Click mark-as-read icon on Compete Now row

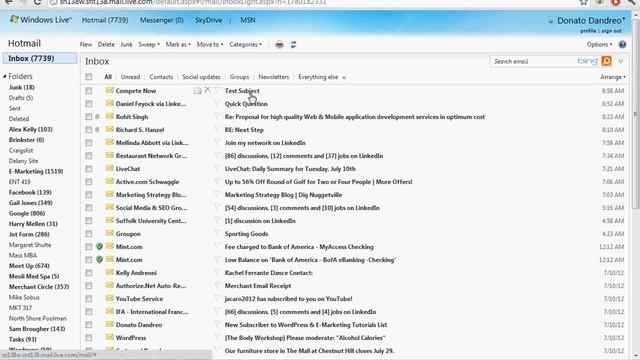pyautogui.click(x=197, y=91)
